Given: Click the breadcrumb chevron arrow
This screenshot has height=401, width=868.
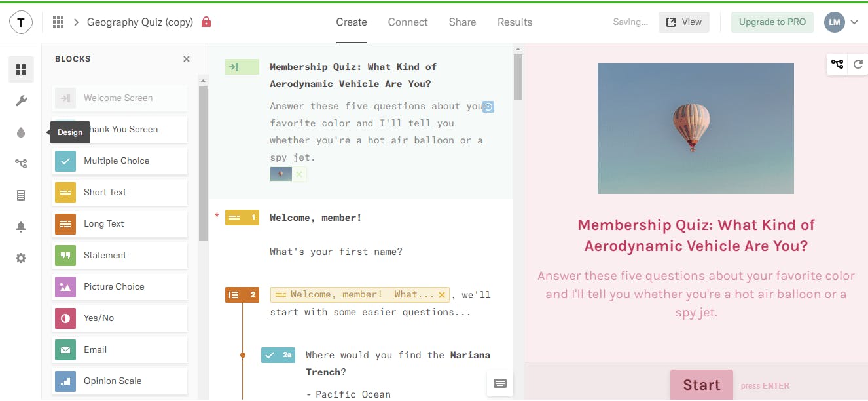Looking at the screenshot, I should (x=76, y=22).
